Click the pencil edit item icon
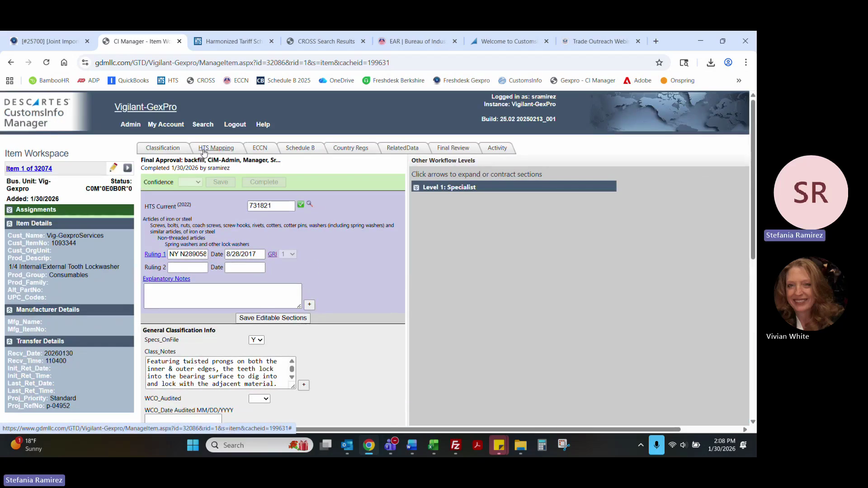Viewport: 868px width, 488px height. [x=113, y=168]
